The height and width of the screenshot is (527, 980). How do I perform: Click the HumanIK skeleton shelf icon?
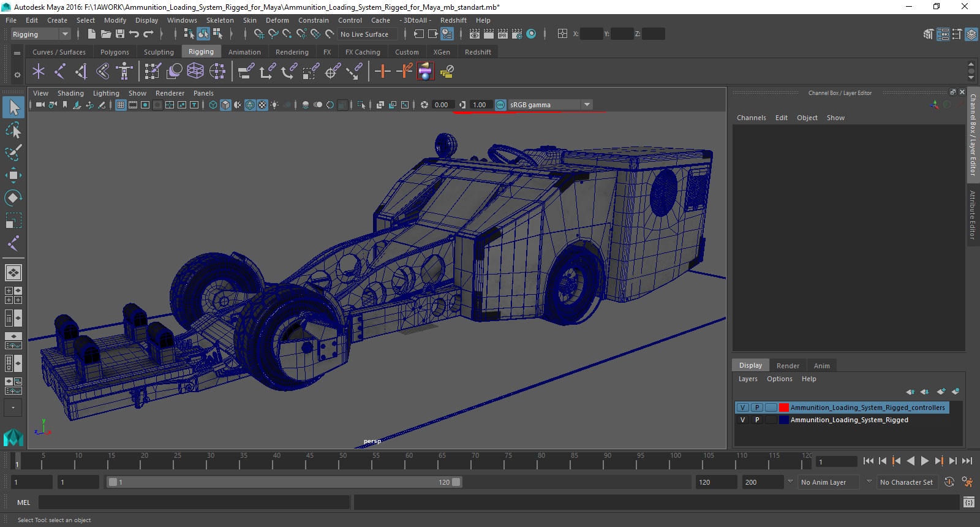coord(124,72)
